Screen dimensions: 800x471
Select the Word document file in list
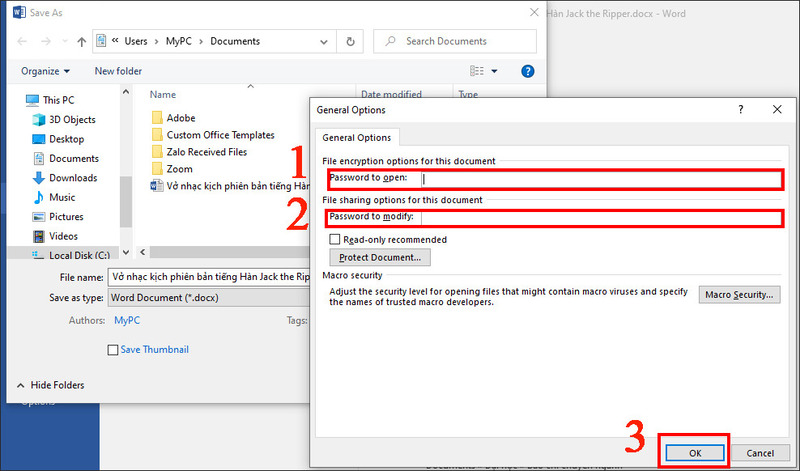tap(230, 186)
